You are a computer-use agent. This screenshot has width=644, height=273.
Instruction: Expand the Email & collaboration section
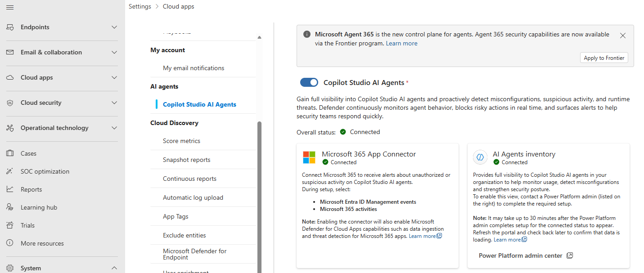(x=114, y=52)
